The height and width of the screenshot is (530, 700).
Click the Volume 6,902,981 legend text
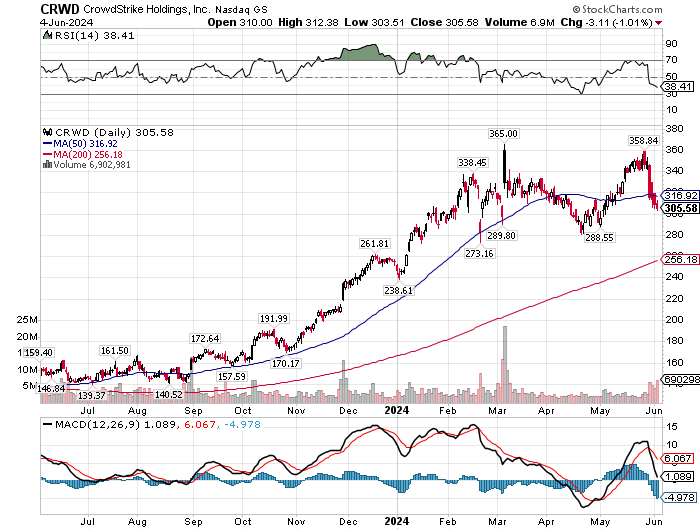(x=92, y=165)
